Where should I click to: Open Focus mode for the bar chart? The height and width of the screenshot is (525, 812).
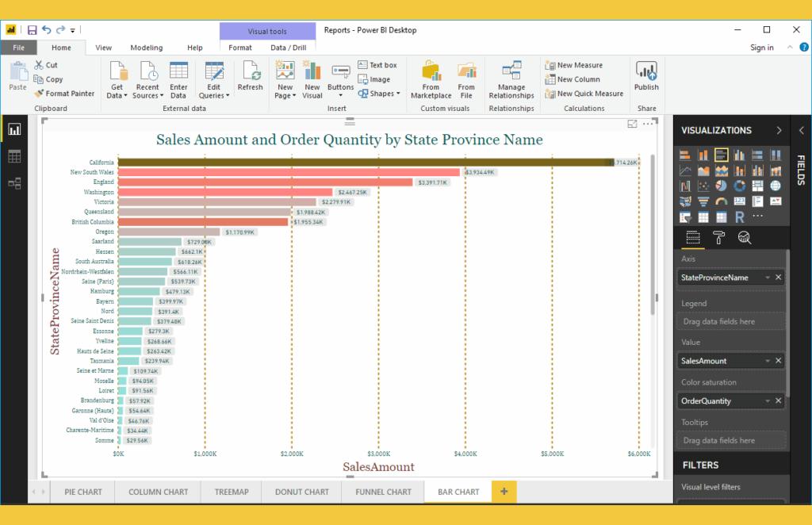(x=632, y=124)
